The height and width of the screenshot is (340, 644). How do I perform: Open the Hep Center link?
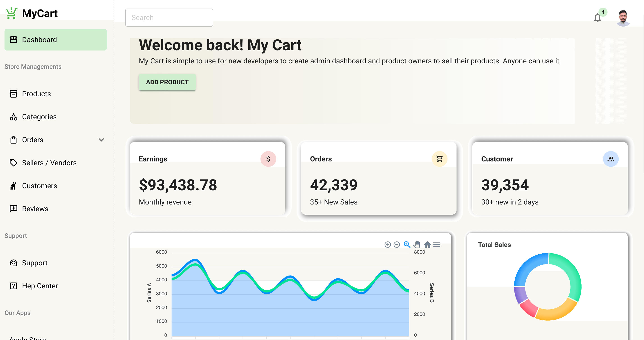(40, 286)
